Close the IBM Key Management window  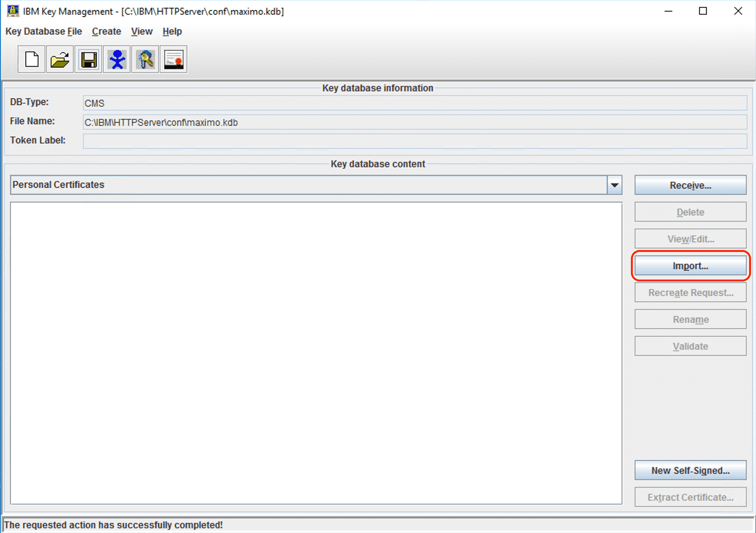(738, 11)
